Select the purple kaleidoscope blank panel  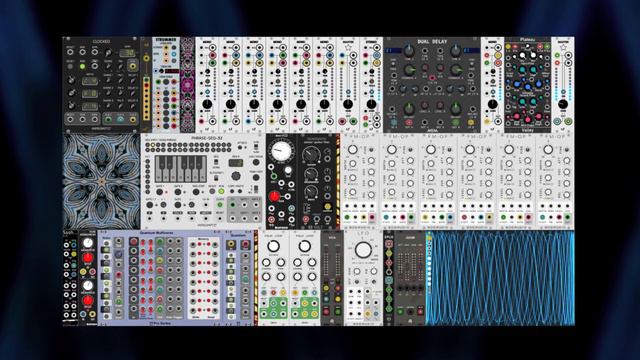(x=187, y=84)
